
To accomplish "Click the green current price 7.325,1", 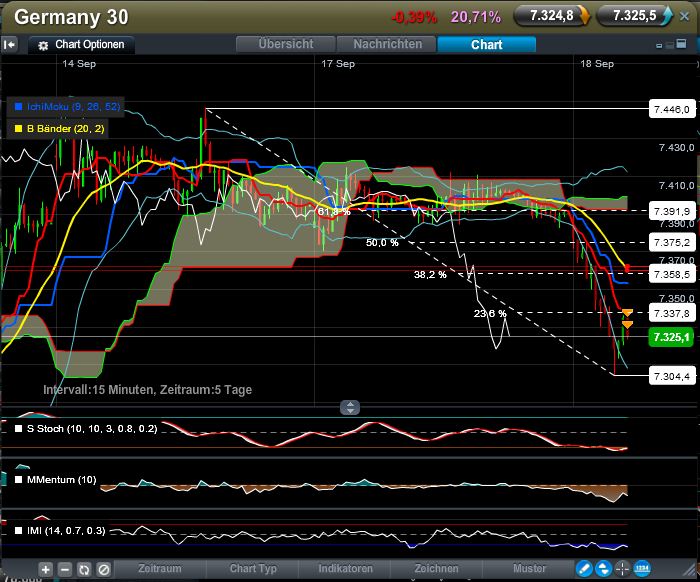I will [671, 337].
